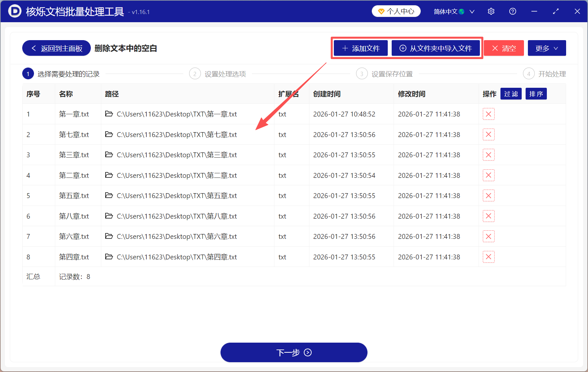This screenshot has width=588, height=372.
Task: Click the crown icon on 个人中心 badge
Action: [381, 11]
